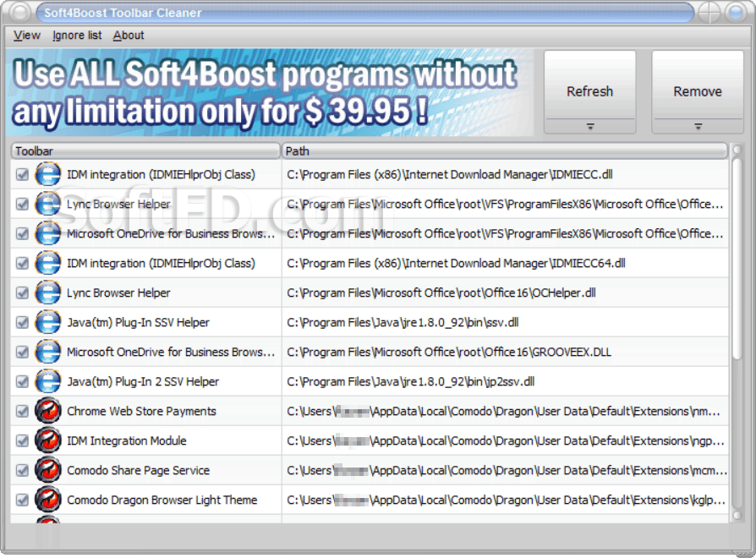Click IE icon of Lync Browser Helper with ProgramFilesX86 path
The image size is (756, 558).
click(x=48, y=204)
